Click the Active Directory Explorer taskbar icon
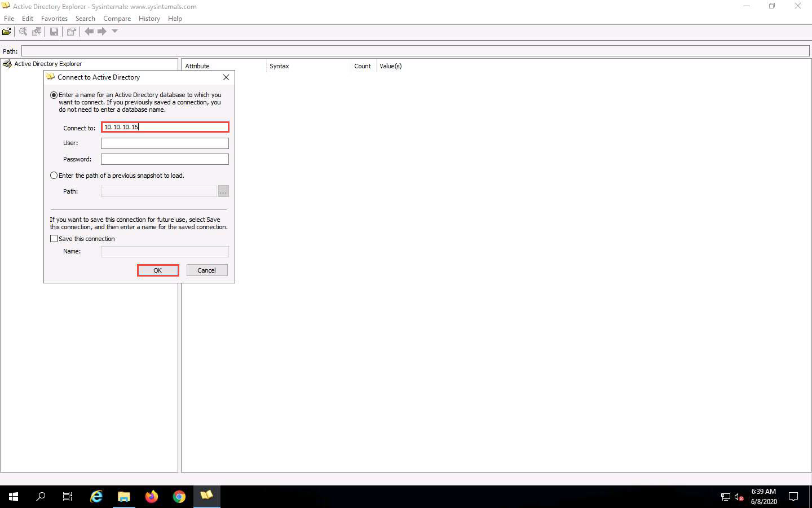This screenshot has height=508, width=812. coord(207,497)
